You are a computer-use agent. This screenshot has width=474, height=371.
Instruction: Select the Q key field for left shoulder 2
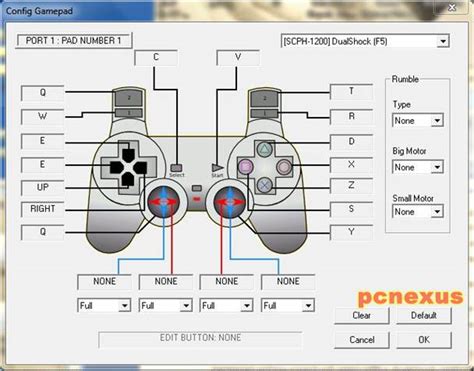(x=43, y=93)
